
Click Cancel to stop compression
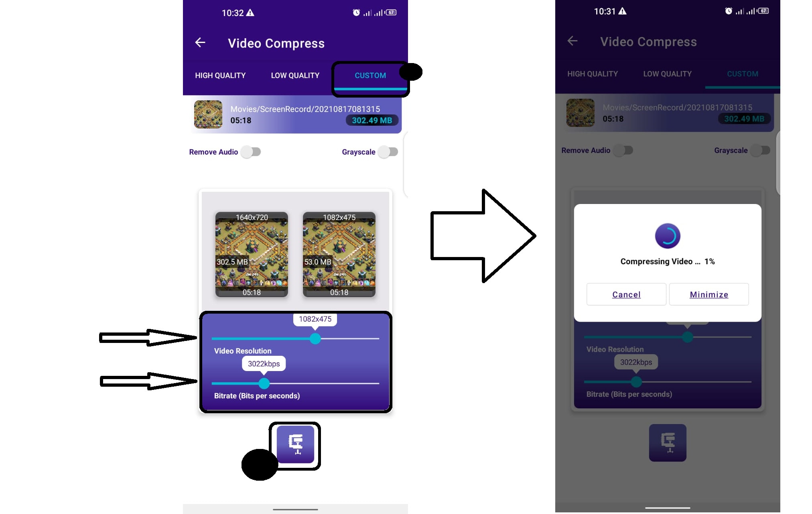point(626,294)
